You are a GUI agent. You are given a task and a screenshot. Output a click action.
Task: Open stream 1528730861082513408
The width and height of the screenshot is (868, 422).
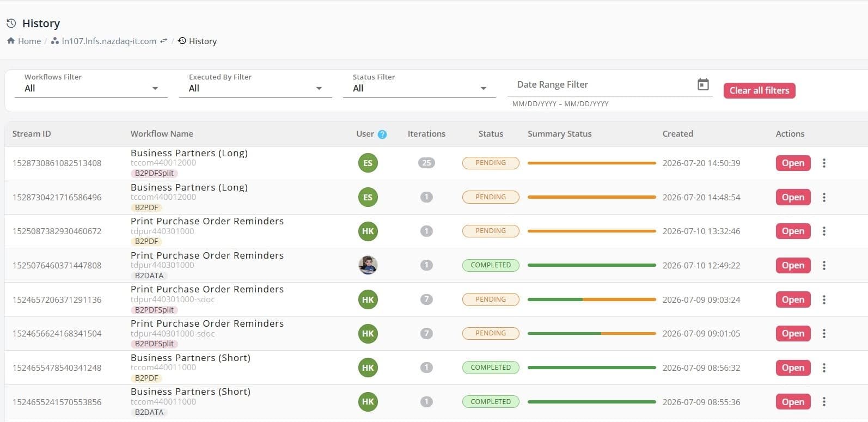click(x=793, y=163)
